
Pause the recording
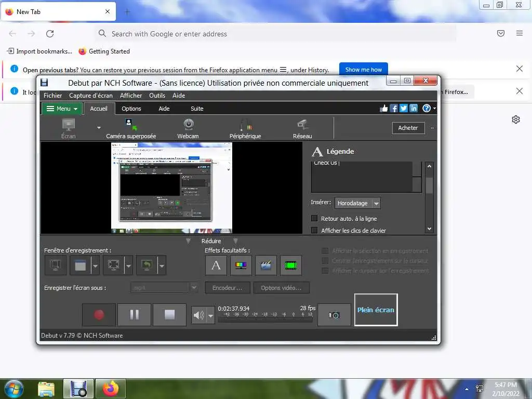[x=135, y=315]
